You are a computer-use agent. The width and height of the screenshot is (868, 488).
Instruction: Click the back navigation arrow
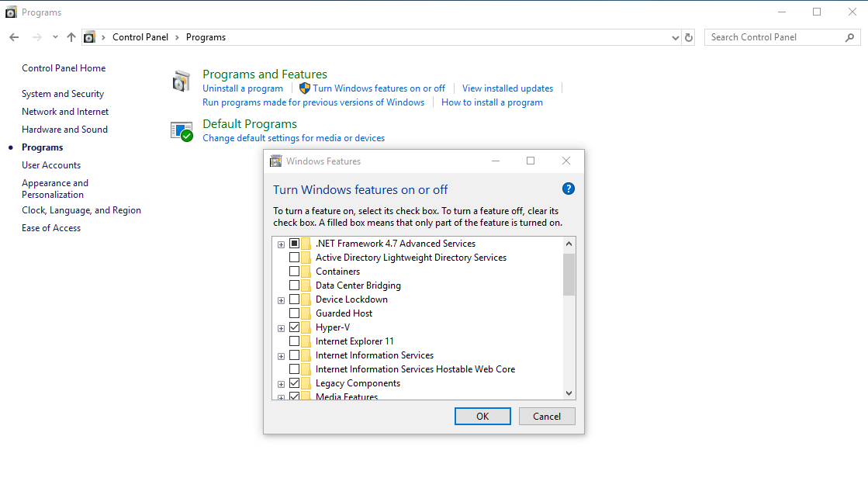(15, 37)
